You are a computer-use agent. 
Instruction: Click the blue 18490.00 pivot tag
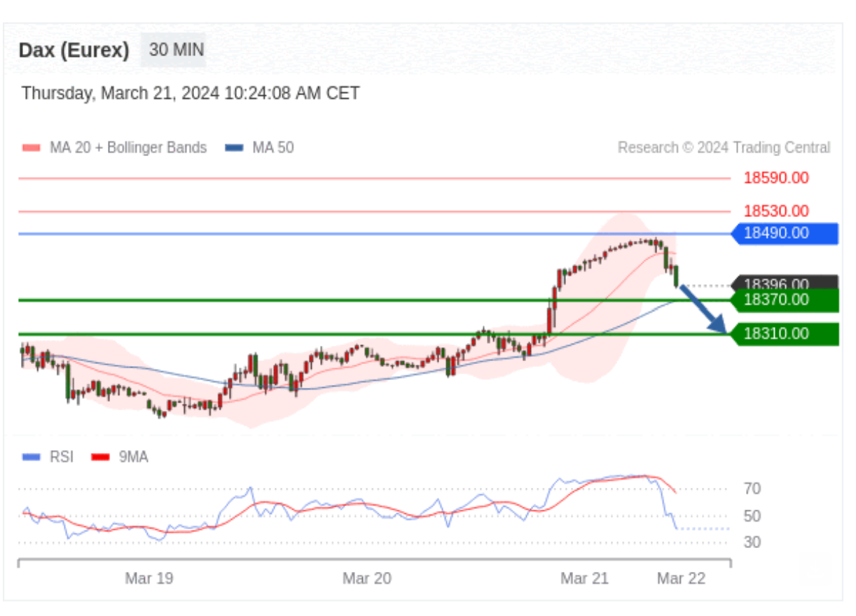point(785,234)
